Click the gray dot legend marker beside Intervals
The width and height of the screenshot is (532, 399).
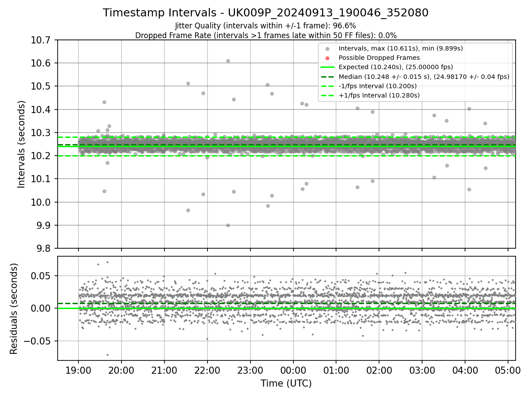click(327, 48)
